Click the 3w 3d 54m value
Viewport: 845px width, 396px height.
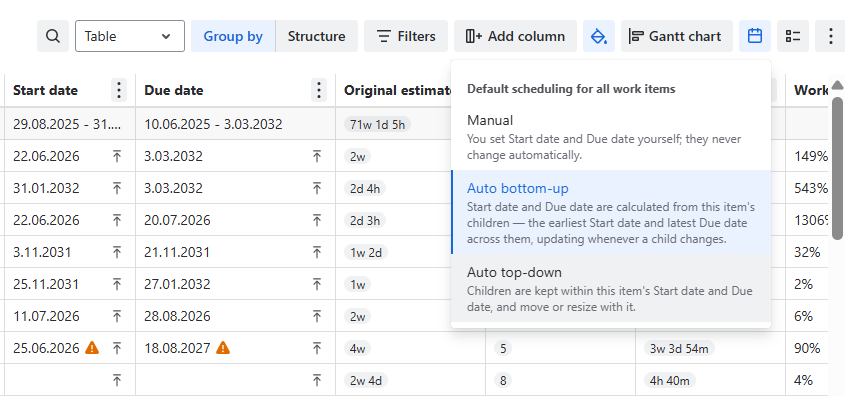(x=679, y=348)
